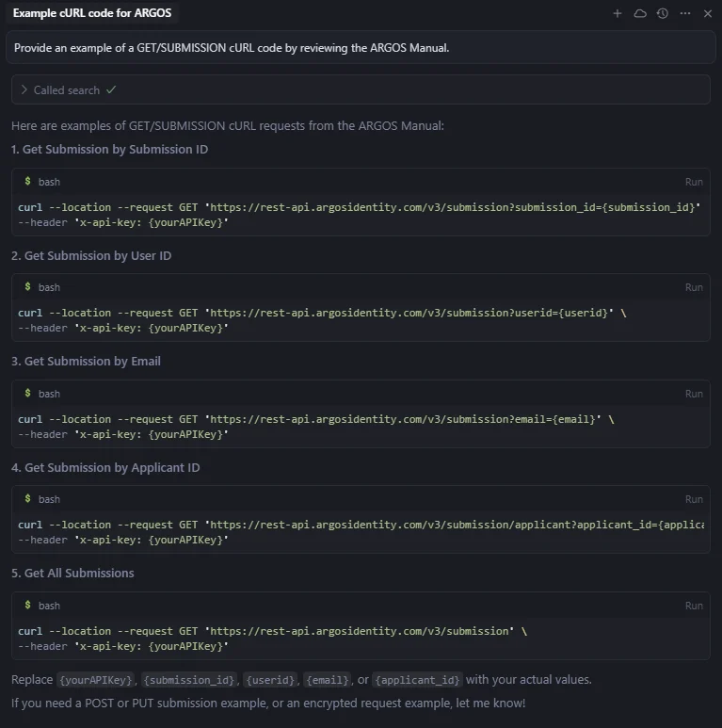Run the Get All Submissions command
This screenshot has height=728, width=722.
[x=693, y=606]
